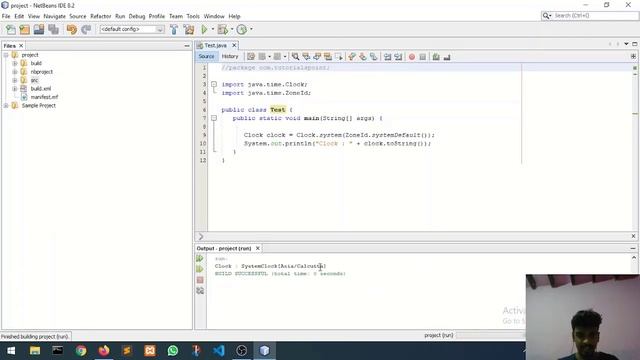This screenshot has width=640, height=360.
Task: Open the Source menu
Action: 78,16
